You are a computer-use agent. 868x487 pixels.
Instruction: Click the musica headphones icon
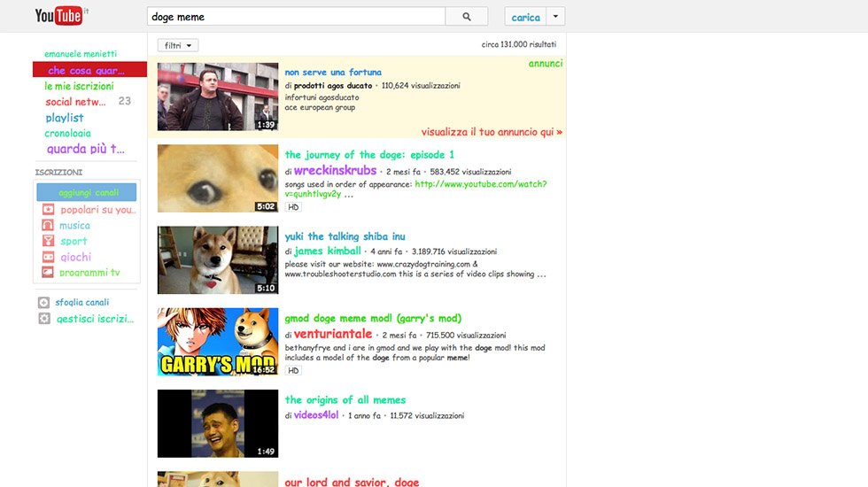[48, 226]
